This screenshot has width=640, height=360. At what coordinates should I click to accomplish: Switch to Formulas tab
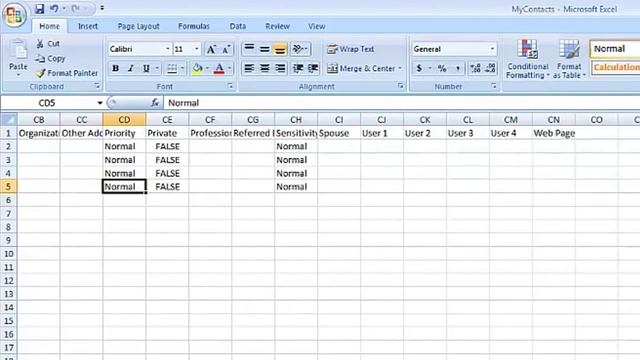click(x=194, y=27)
